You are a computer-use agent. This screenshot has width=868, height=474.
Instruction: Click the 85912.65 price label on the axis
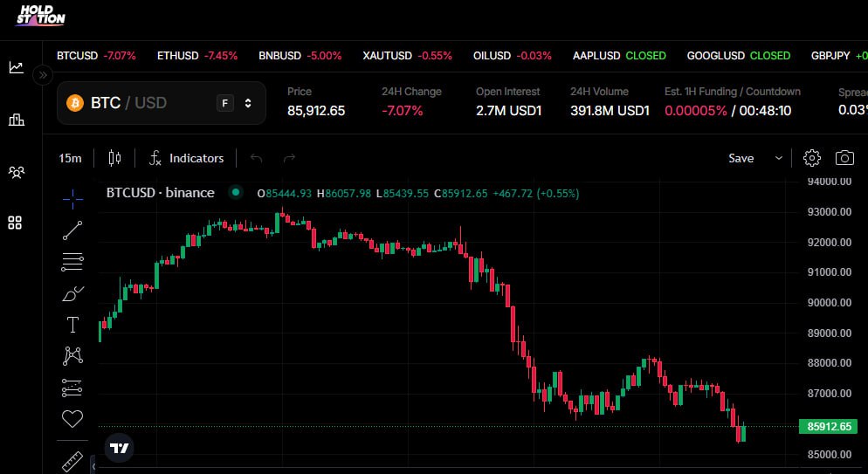[829, 427]
